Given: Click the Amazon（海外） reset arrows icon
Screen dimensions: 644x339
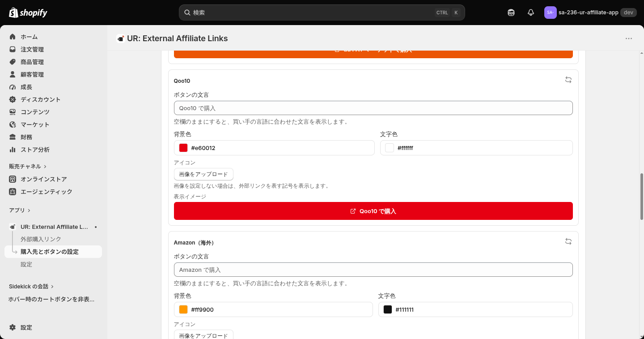Looking at the screenshot, I should [568, 241].
